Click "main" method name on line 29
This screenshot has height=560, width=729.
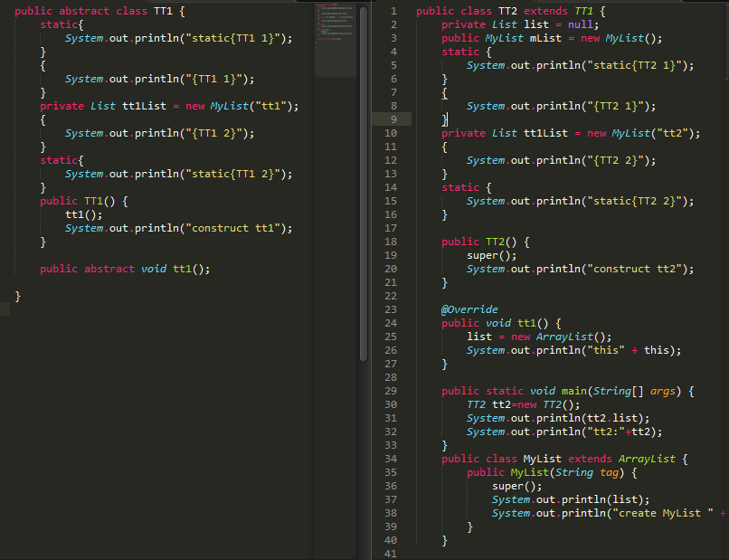(574, 391)
